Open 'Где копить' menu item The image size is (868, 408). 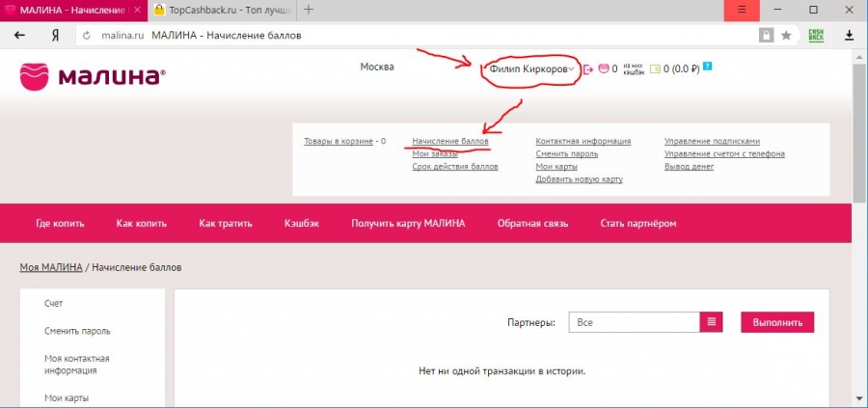pos(60,224)
